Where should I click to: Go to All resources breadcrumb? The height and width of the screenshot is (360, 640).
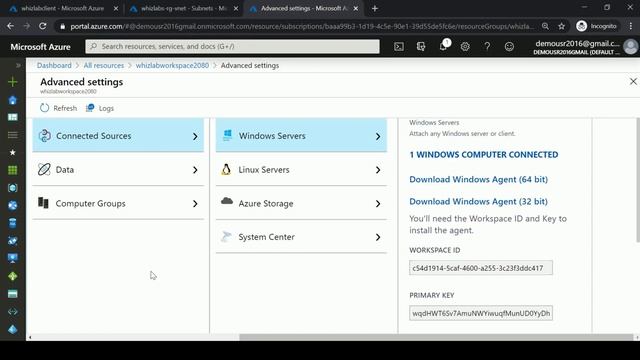(x=104, y=65)
